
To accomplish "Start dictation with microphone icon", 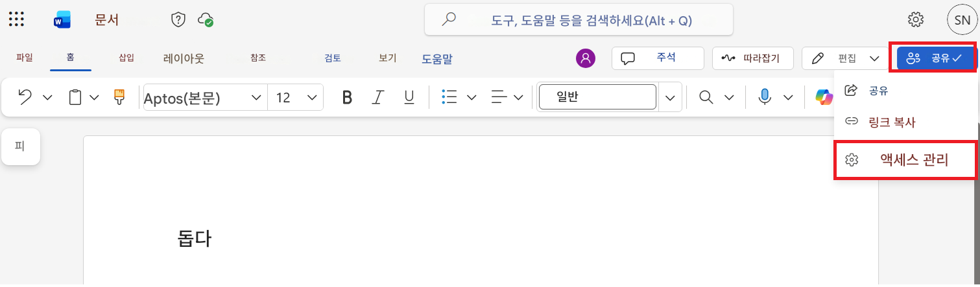I will pos(765,97).
